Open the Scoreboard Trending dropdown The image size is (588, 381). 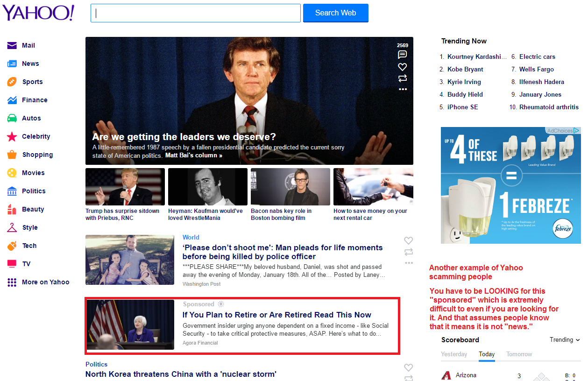coord(565,340)
